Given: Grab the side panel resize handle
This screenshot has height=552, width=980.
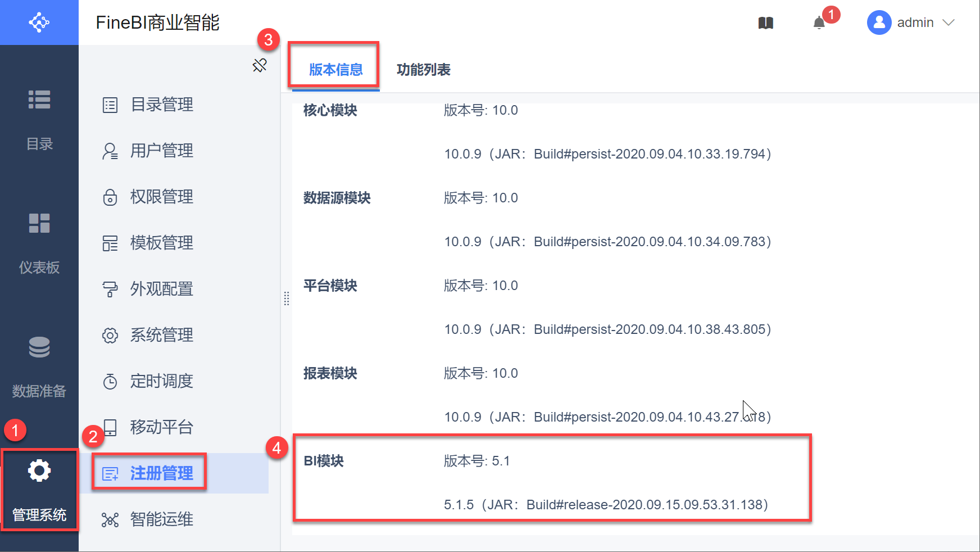Looking at the screenshot, I should [287, 298].
